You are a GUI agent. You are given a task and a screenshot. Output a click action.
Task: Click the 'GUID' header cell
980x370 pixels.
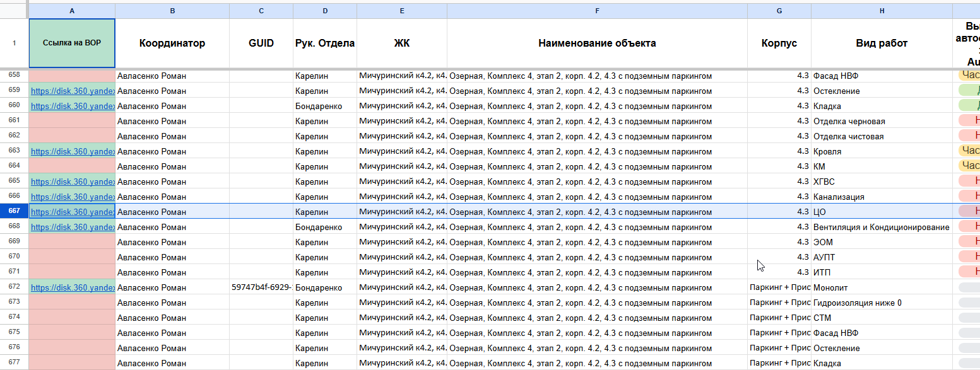(261, 43)
